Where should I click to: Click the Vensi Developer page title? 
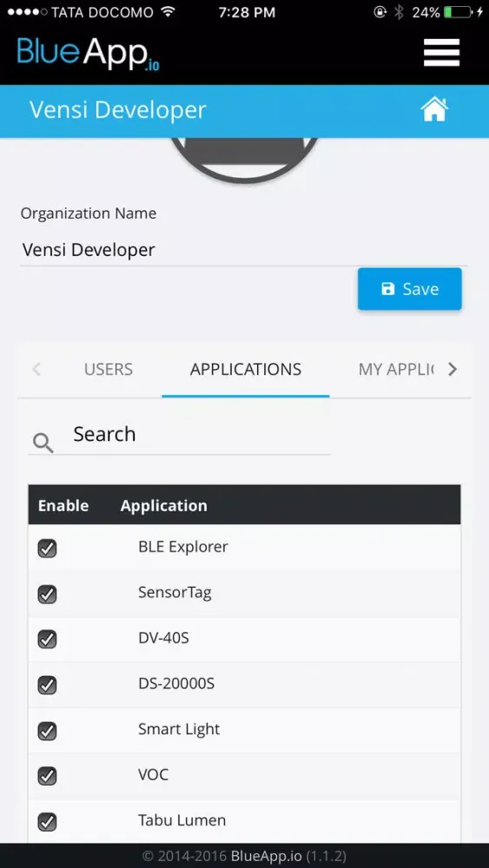coord(117,110)
